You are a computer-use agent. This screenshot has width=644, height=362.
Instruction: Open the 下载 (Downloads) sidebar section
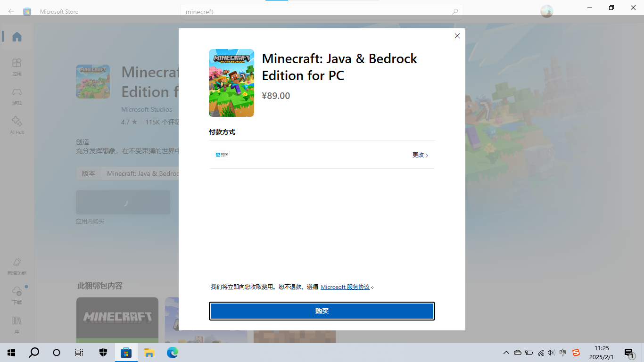[x=17, y=296]
